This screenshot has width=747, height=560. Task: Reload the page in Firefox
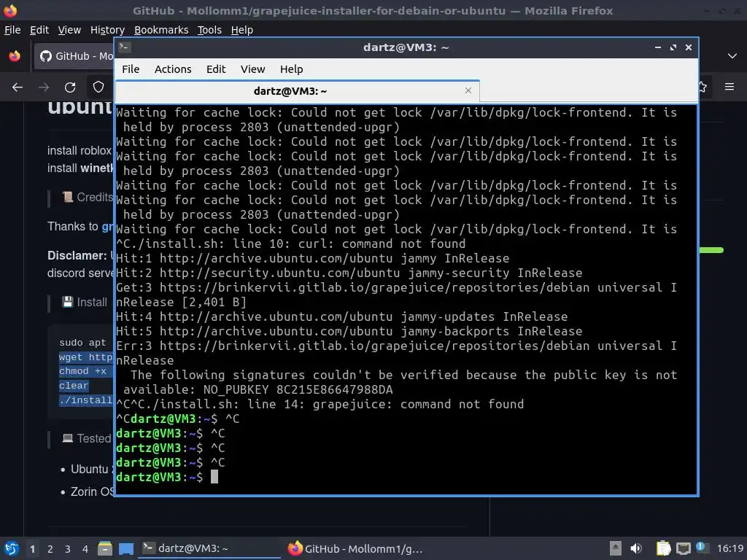tap(70, 87)
